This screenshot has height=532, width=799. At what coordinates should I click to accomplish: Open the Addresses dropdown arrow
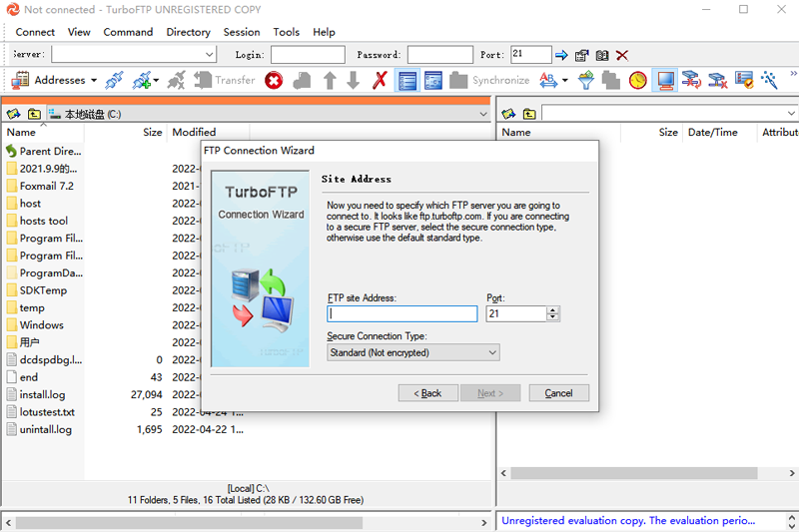pyautogui.click(x=94, y=81)
